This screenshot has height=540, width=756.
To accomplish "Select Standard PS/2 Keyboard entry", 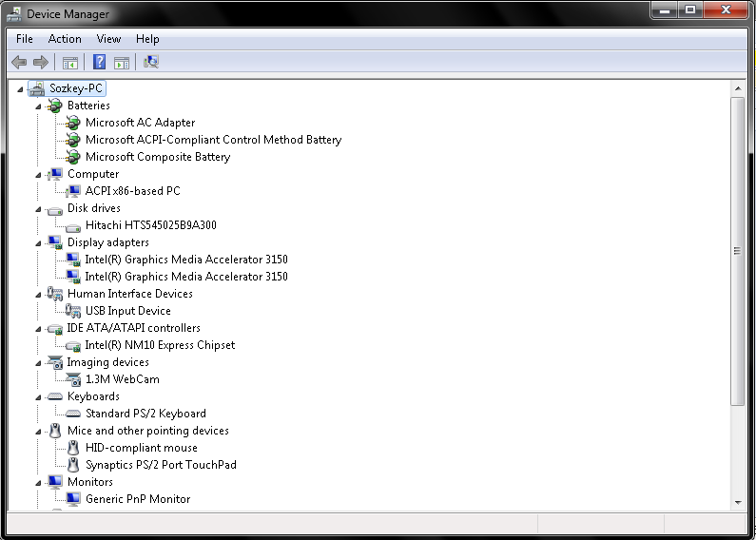I will tap(145, 414).
